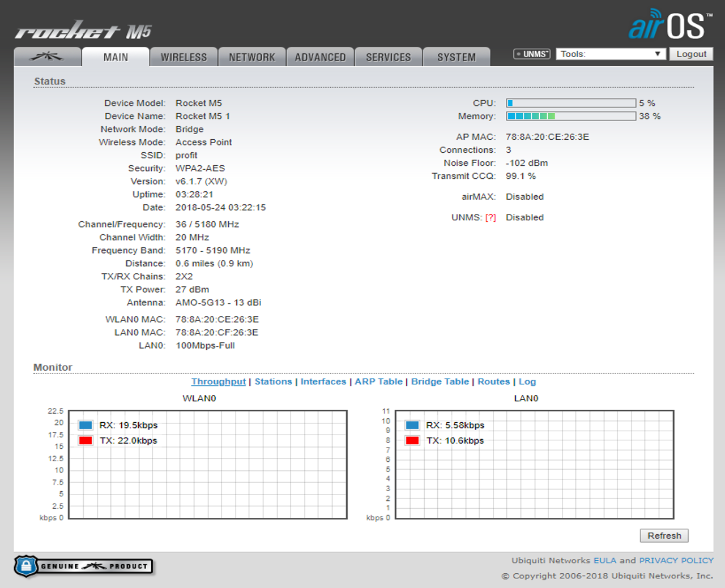The image size is (725, 588).
Task: Show the Stations monitor view
Action: (x=273, y=382)
